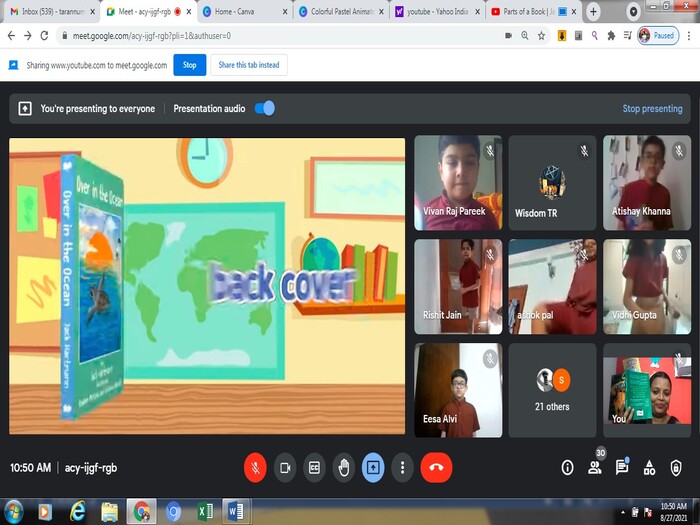Click the camera permission icon in address bar
This screenshot has height=525, width=700.
(508, 36)
